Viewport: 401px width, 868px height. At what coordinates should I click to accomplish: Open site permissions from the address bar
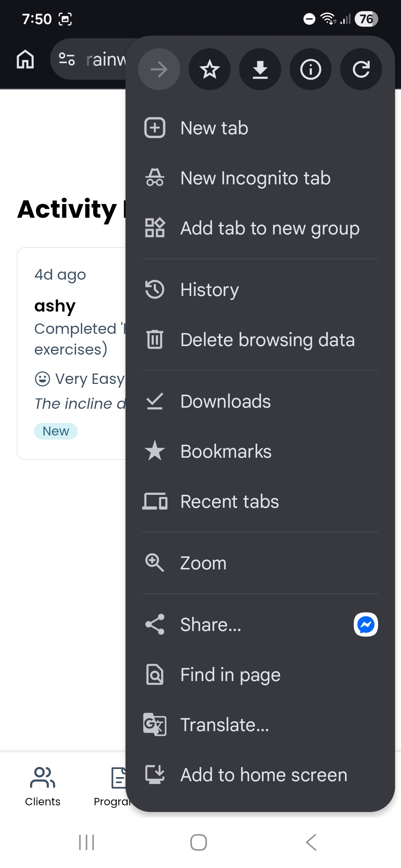point(66,59)
